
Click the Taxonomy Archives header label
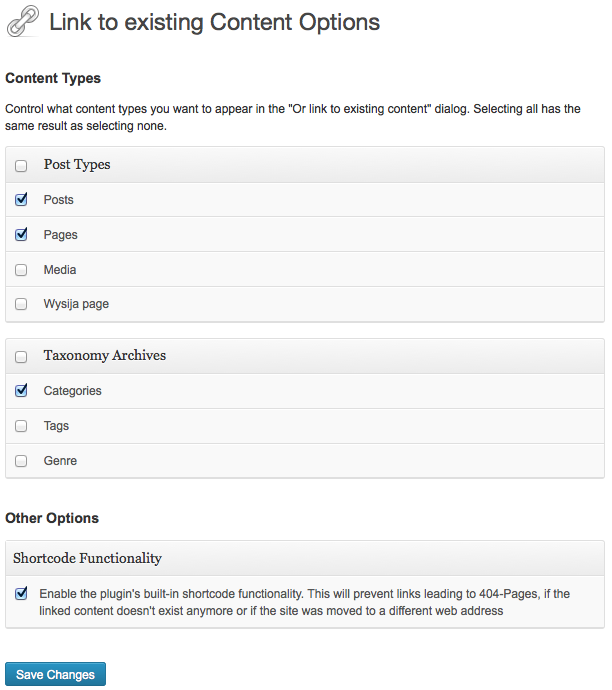click(x=105, y=355)
